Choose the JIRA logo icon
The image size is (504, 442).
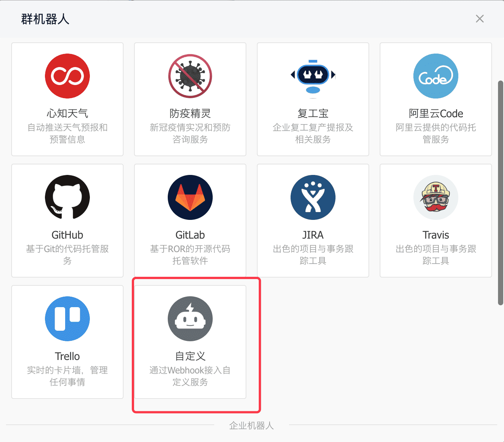(x=313, y=197)
